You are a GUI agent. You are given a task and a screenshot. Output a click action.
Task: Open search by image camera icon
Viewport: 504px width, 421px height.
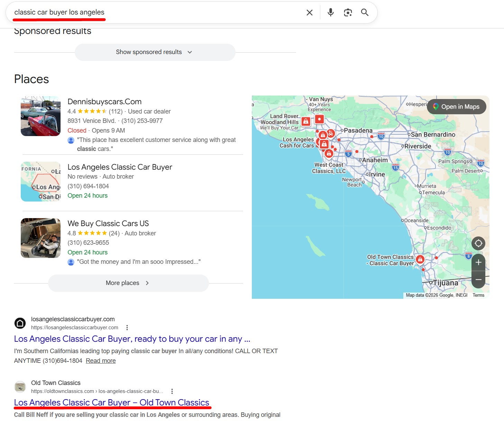click(348, 12)
